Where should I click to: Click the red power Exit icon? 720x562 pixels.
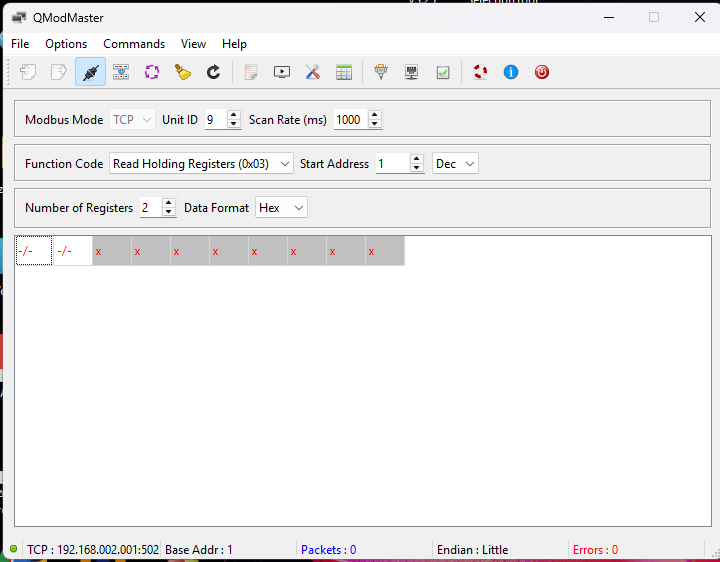coord(542,72)
